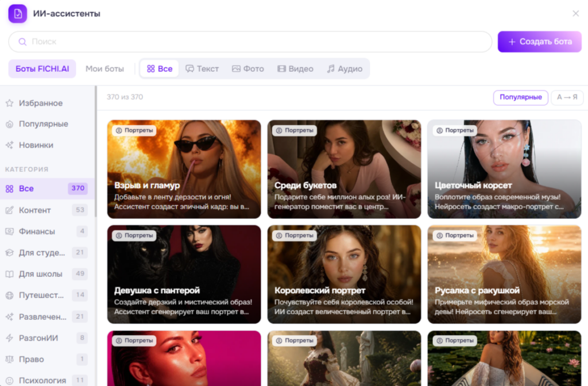Sort bots alphabetically А → Я
The image size is (588, 386).
click(567, 98)
